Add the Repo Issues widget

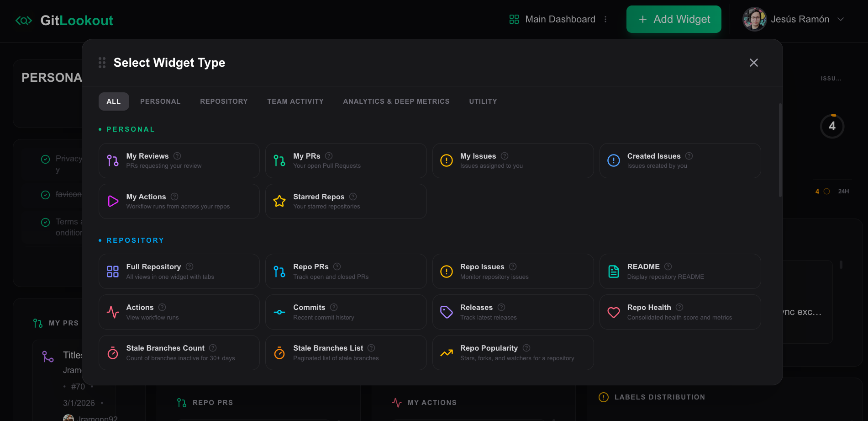pos(513,272)
